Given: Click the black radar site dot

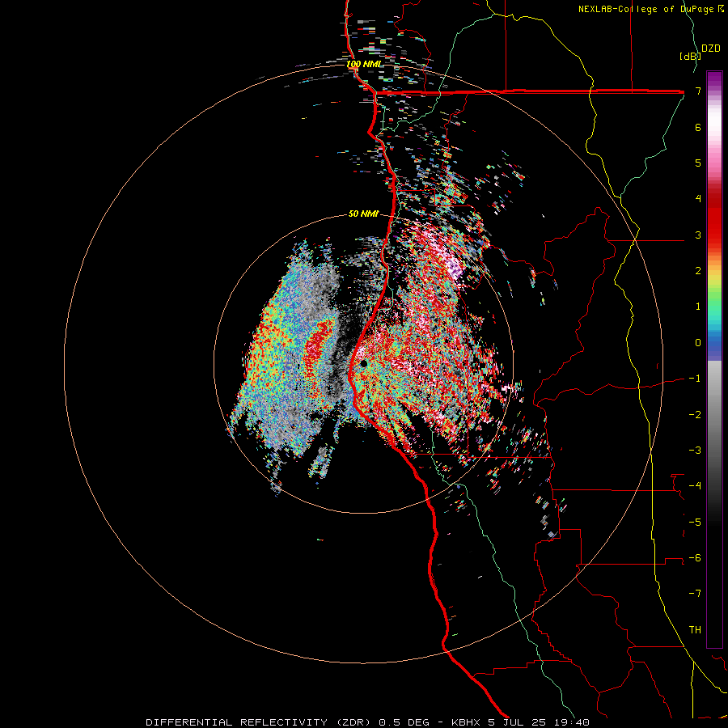Looking at the screenshot, I should (x=363, y=363).
